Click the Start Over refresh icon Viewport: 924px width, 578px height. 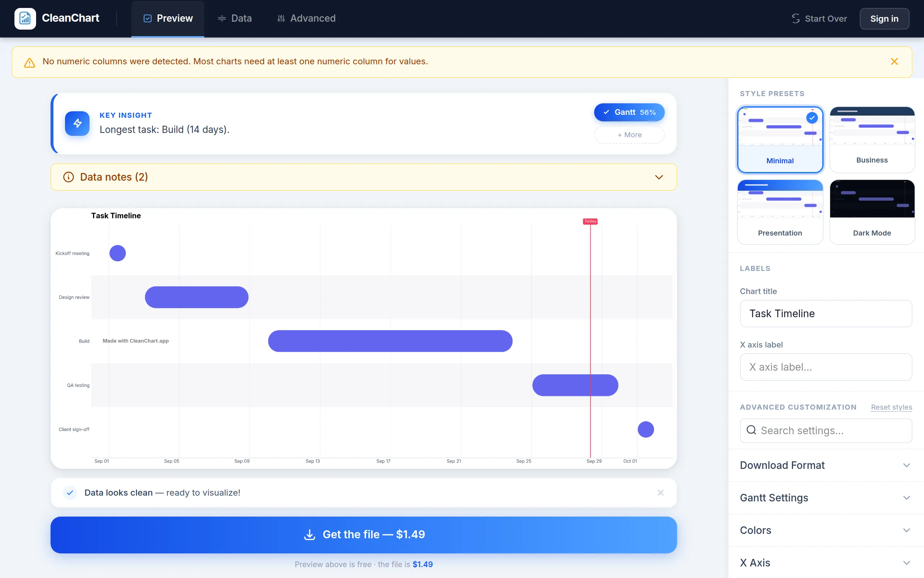pyautogui.click(x=796, y=19)
